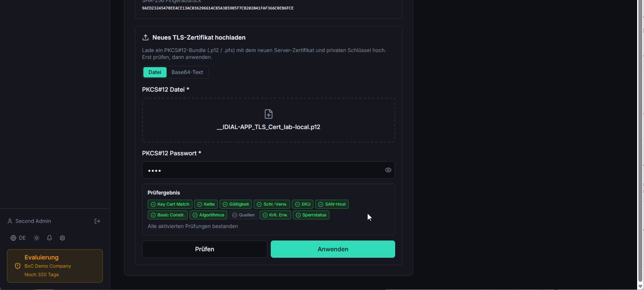644x290 pixels.
Task: Focus the PKCS#12 Passwort field
Action: click(x=269, y=170)
